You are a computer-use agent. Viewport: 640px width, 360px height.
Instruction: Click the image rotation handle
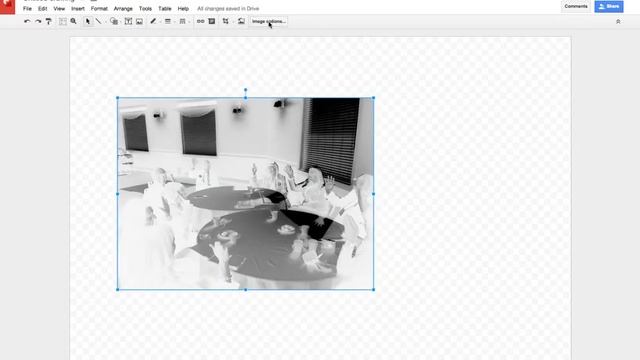click(245, 90)
